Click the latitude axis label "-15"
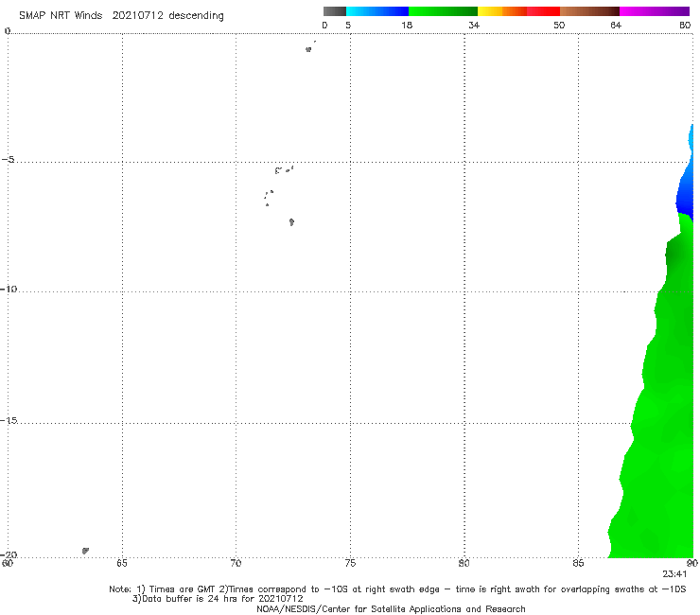This screenshot has height=615, width=700. [9, 420]
